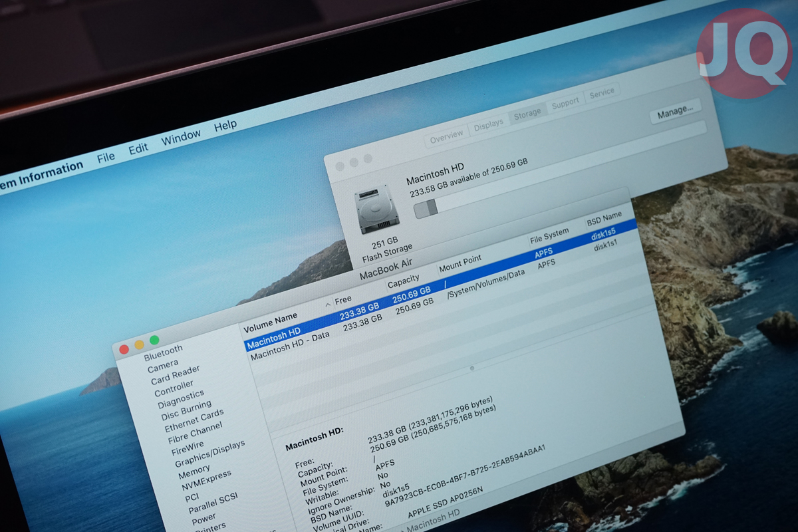Click the "Macintosh HD:" heading in the details pane

[x=315, y=439]
